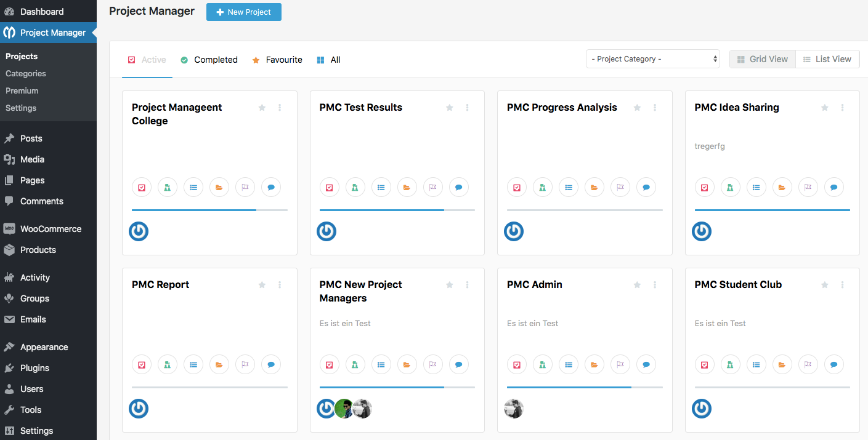Click milestones flag icon in PMC Idea Sharing

(x=808, y=188)
